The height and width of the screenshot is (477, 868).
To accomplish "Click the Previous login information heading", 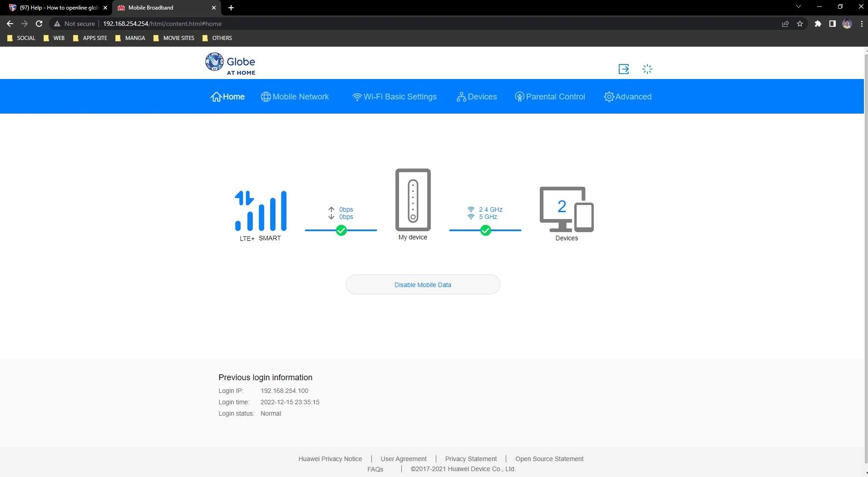I will coord(265,378).
